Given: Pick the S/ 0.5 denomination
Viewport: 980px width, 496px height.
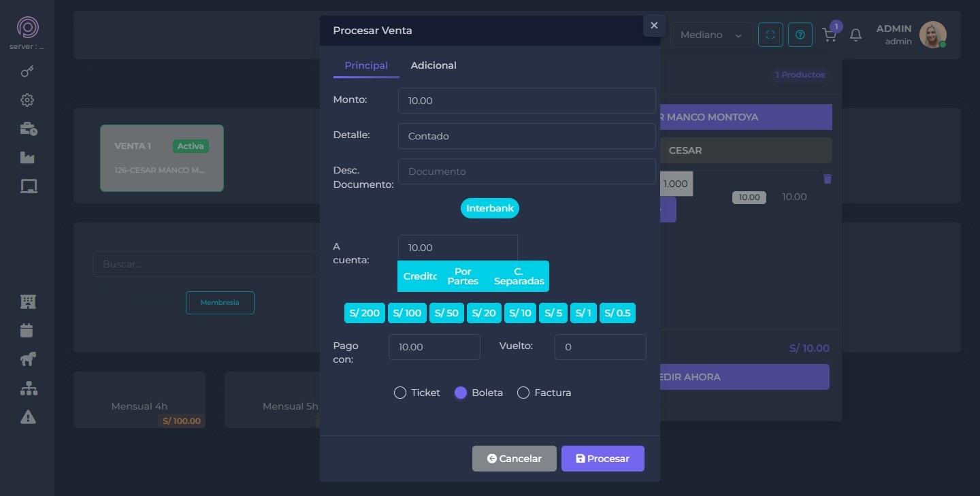Looking at the screenshot, I should [617, 313].
